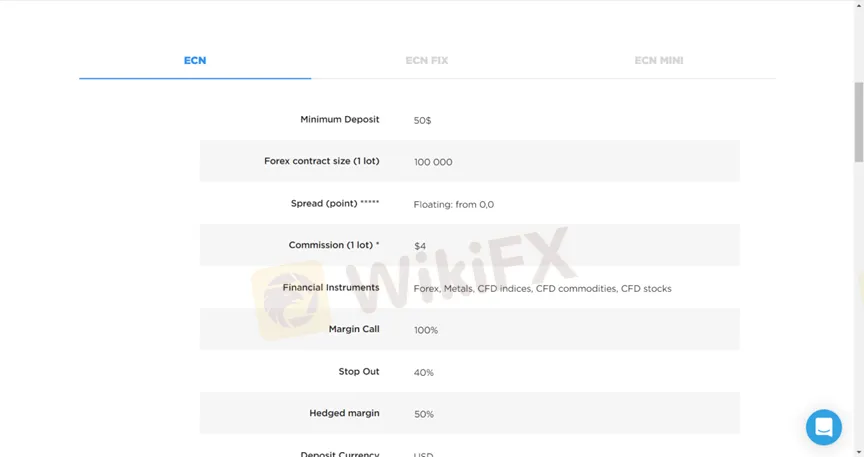Click the vertical page scrollbar thumb
This screenshot has width=864, height=457.
pos(858,120)
